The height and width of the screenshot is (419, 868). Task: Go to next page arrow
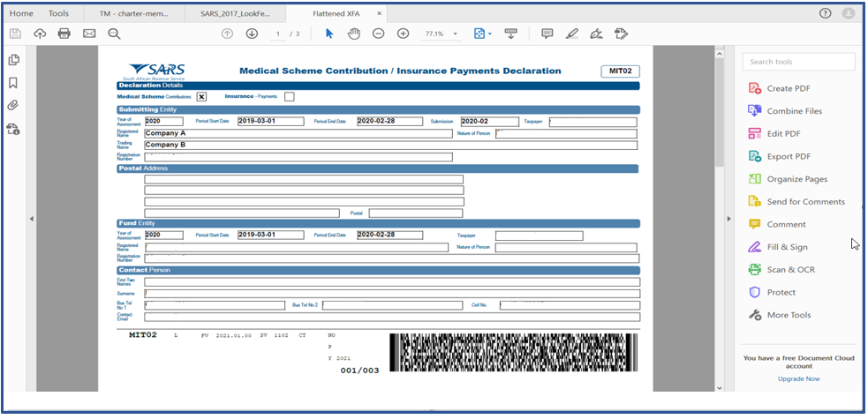tap(252, 34)
